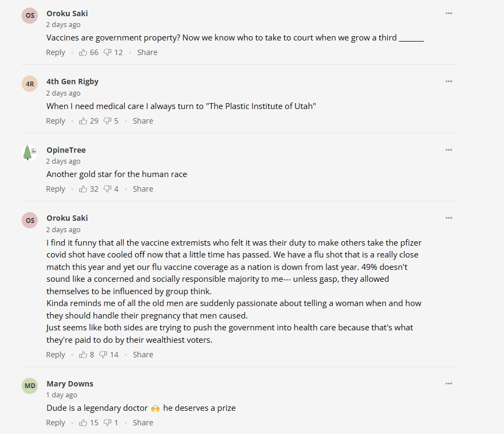Open OpineTree's tree avatar profile

tap(29, 152)
